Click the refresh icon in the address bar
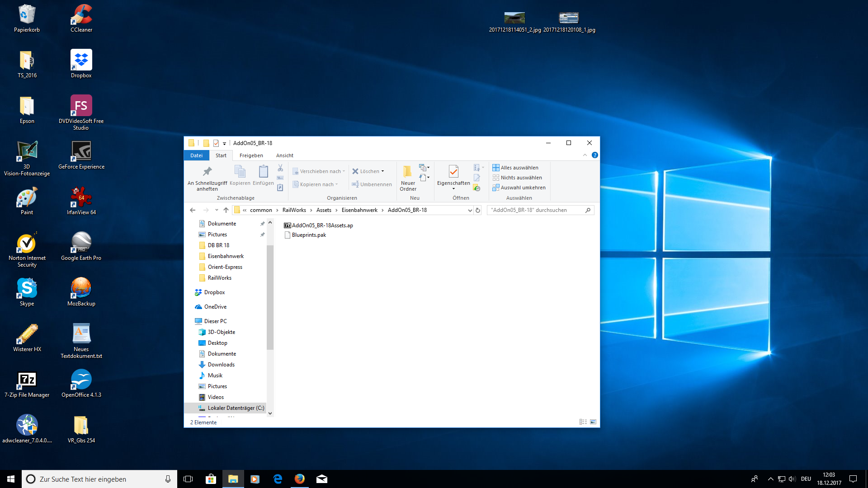This screenshot has height=488, width=868. click(478, 210)
